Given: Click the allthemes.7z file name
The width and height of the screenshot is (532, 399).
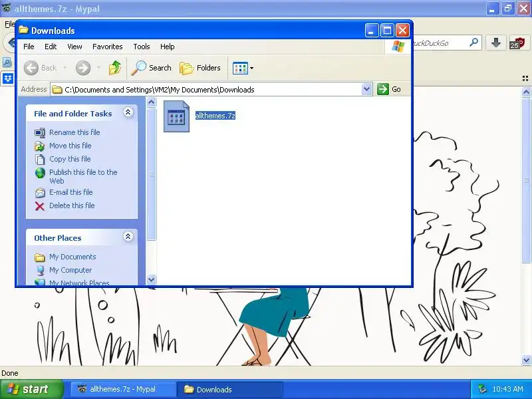Looking at the screenshot, I should (215, 116).
